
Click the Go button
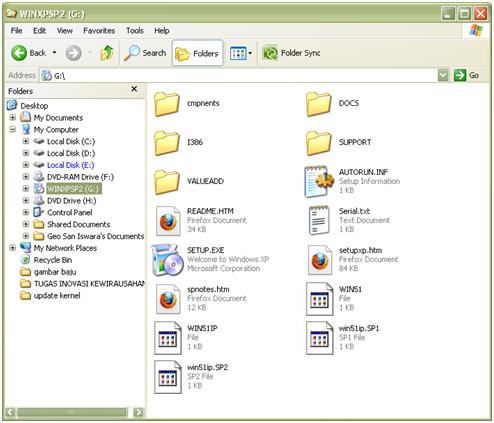[467, 75]
